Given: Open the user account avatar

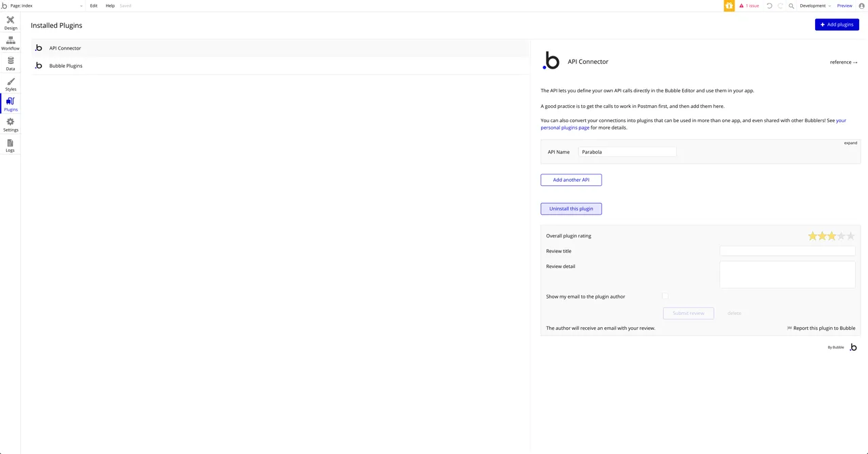Looking at the screenshot, I should pyautogui.click(x=862, y=5).
